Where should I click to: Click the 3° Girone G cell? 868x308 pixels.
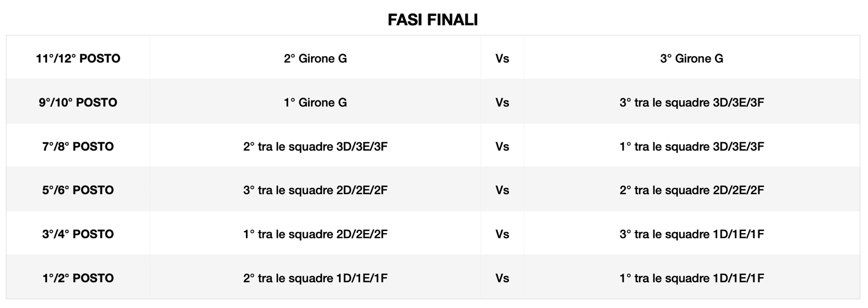(x=692, y=58)
